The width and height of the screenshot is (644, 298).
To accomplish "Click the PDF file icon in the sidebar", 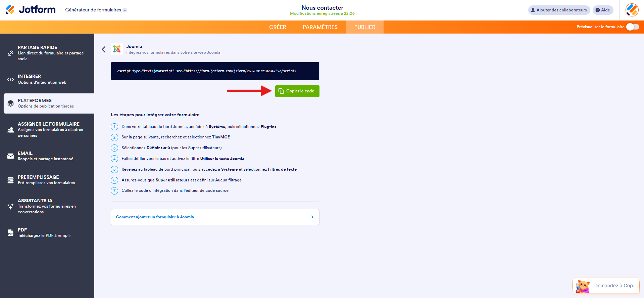I will tap(11, 233).
